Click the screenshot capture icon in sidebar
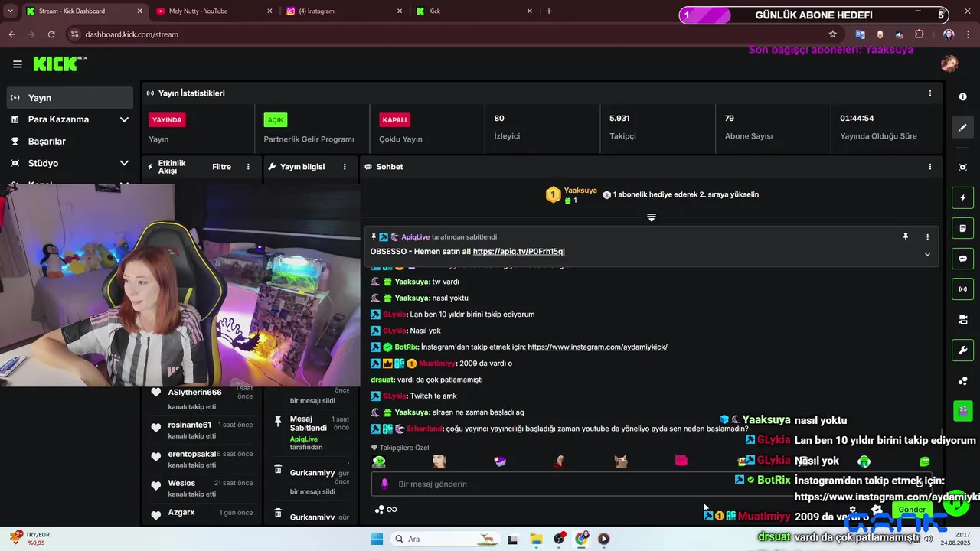The height and width of the screenshot is (551, 980). click(x=962, y=167)
